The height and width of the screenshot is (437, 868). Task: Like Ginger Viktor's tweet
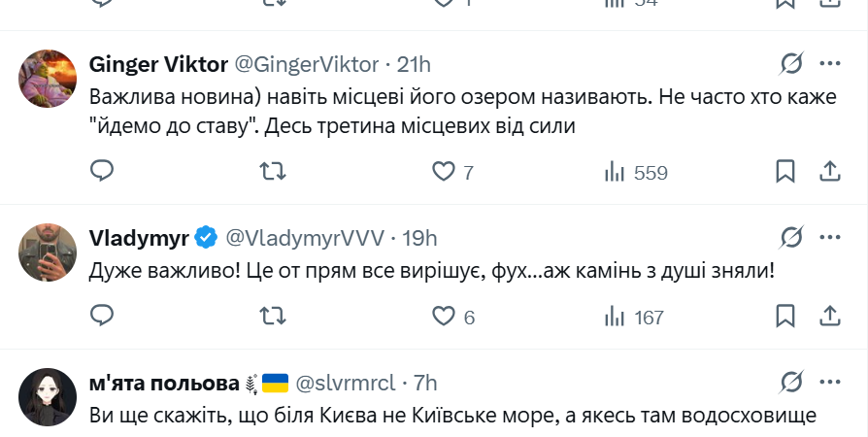coord(444,172)
